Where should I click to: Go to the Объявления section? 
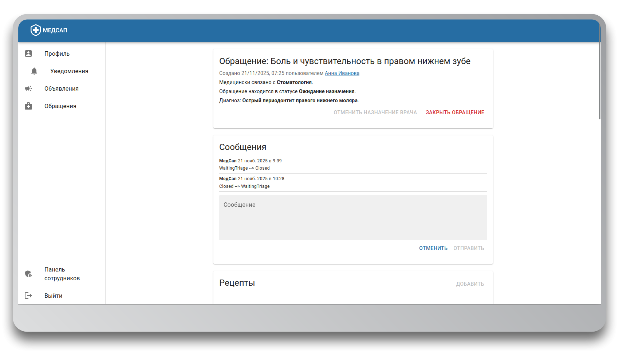pos(61,88)
